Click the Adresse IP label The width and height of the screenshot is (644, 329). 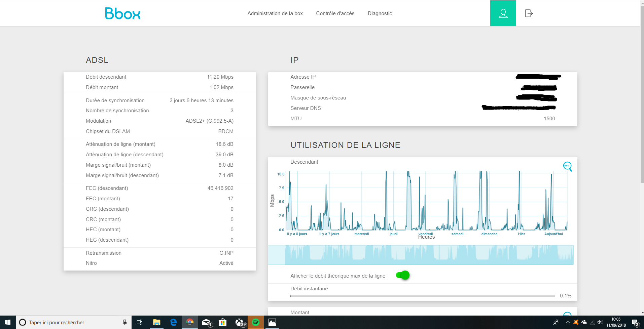coord(303,77)
